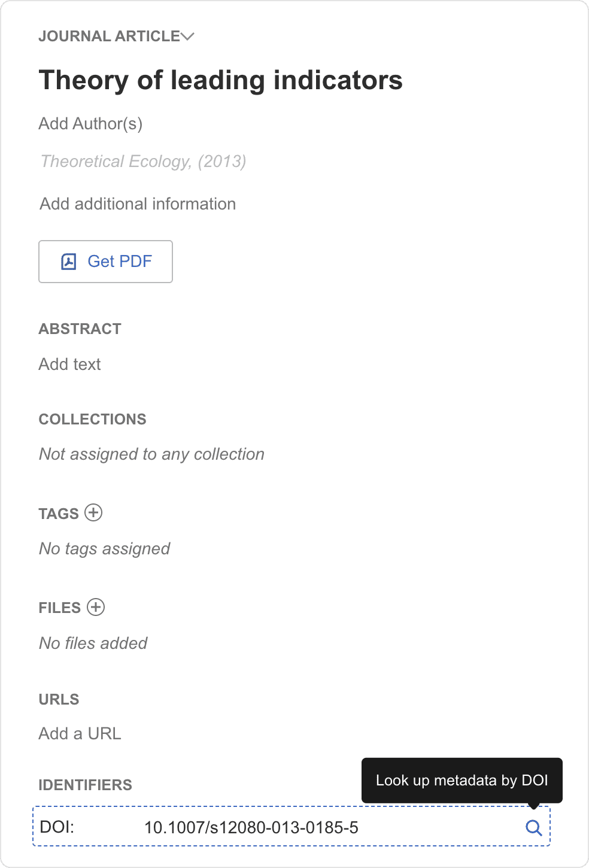Click the Get PDF button
Viewport: 589px width, 868px height.
(105, 262)
